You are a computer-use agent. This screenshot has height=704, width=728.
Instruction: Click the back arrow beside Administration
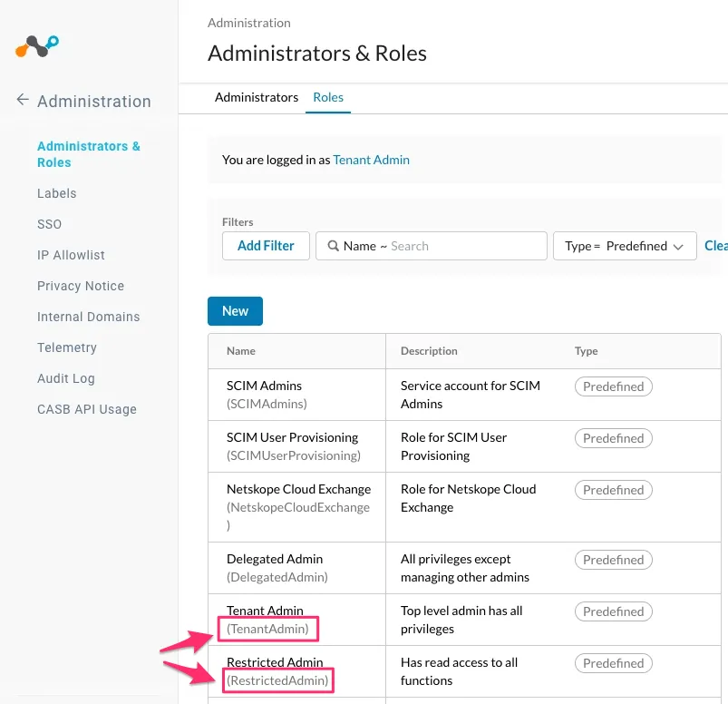pos(23,101)
